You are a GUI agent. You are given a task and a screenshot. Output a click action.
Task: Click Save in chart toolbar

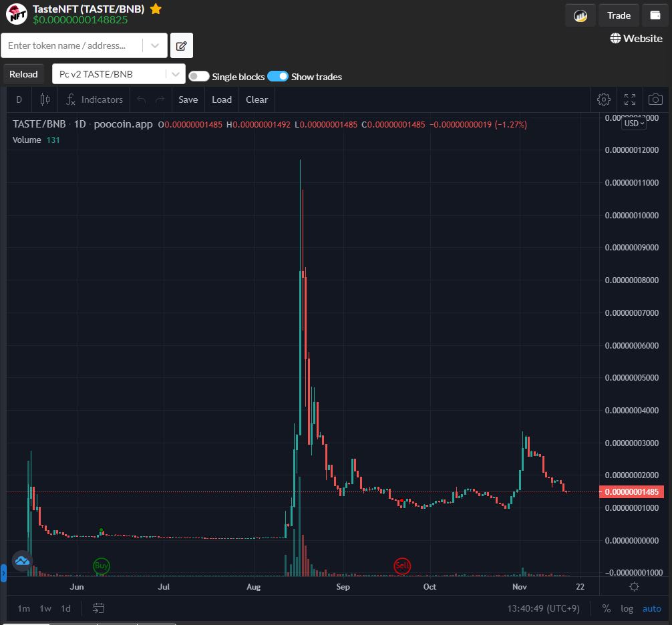coord(188,99)
